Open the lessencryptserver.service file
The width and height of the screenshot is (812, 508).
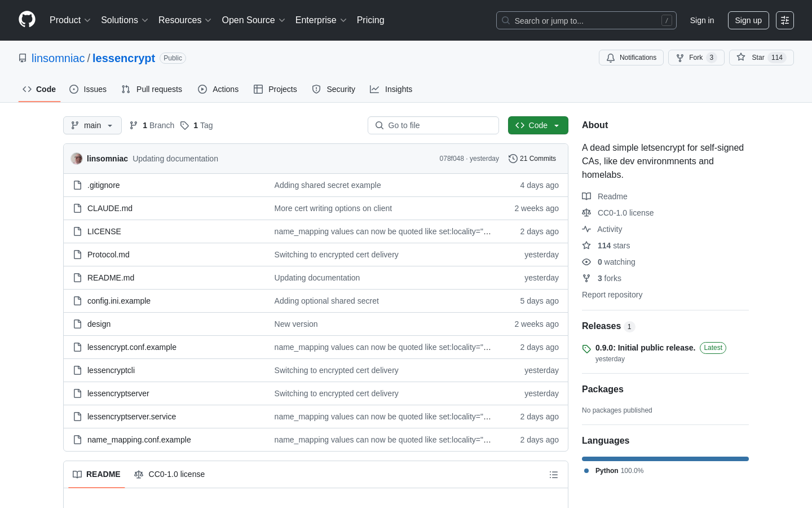(x=131, y=417)
